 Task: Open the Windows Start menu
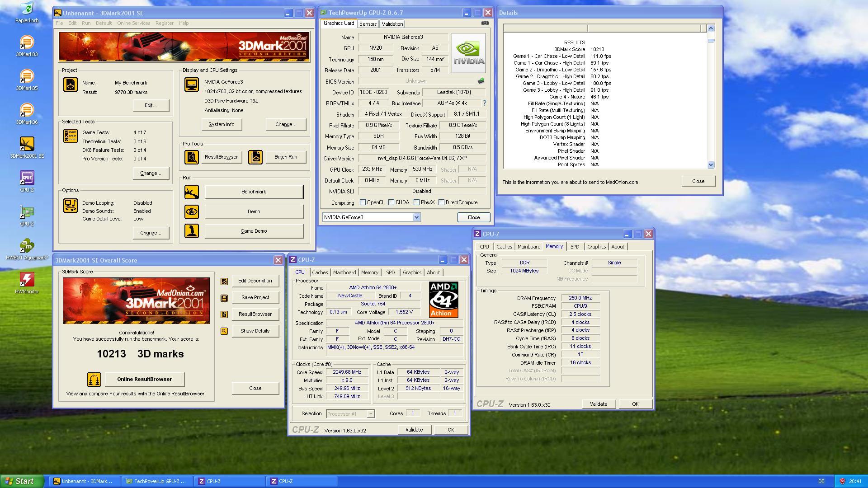[22, 481]
